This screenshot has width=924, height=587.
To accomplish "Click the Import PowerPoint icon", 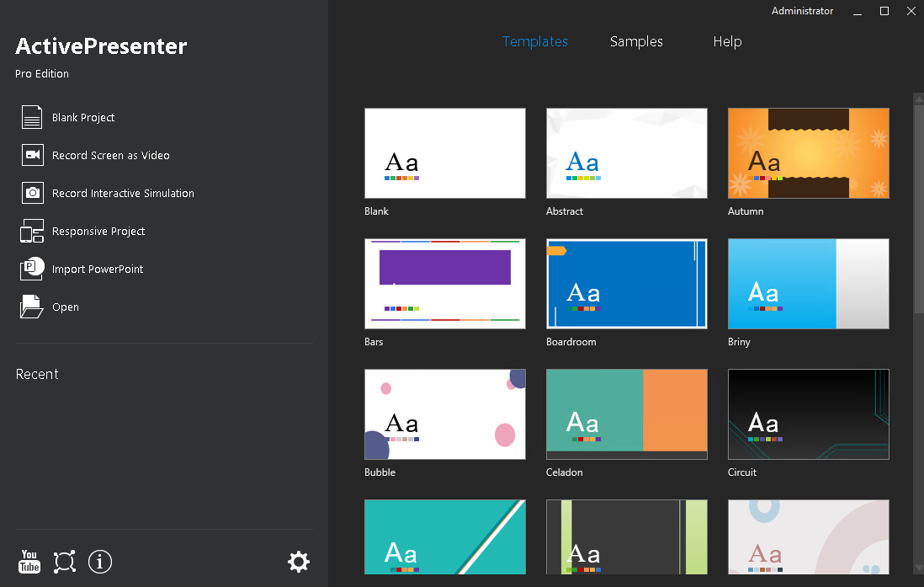I will [x=32, y=269].
